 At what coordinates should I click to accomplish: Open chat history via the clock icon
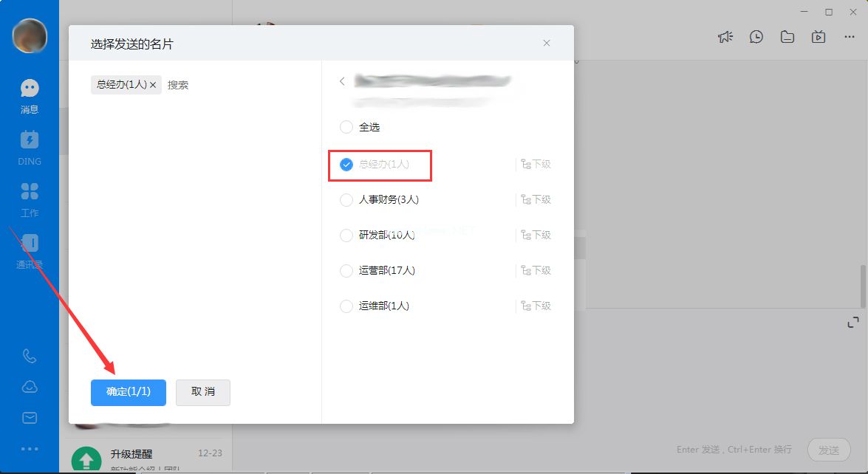pyautogui.click(x=756, y=35)
